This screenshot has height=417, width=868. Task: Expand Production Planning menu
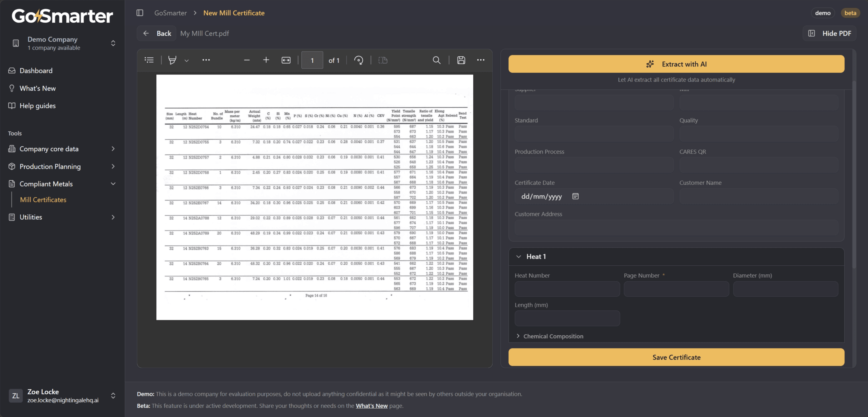pos(62,166)
